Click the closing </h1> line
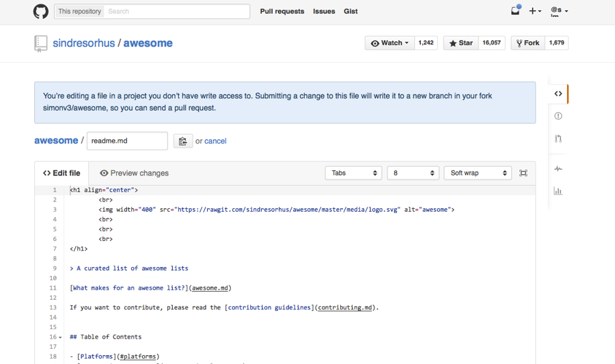615x364 pixels. click(x=79, y=249)
